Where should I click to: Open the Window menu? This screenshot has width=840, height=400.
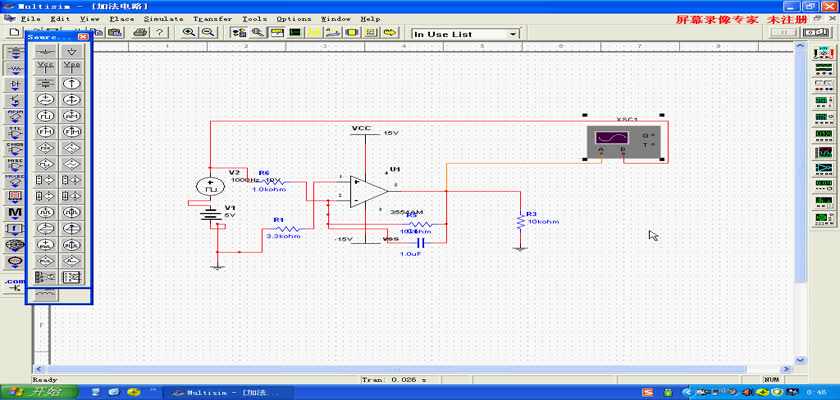335,19
